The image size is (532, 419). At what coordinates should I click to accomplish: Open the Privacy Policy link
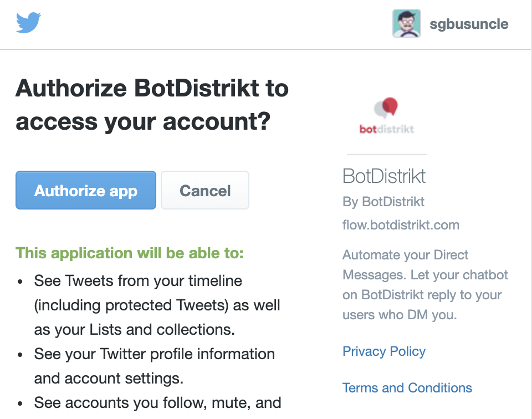click(384, 351)
